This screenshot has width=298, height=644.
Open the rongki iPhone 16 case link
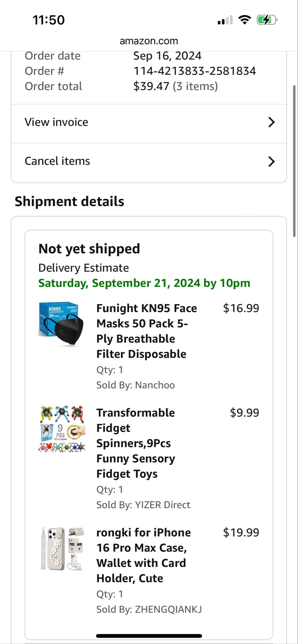point(143,555)
